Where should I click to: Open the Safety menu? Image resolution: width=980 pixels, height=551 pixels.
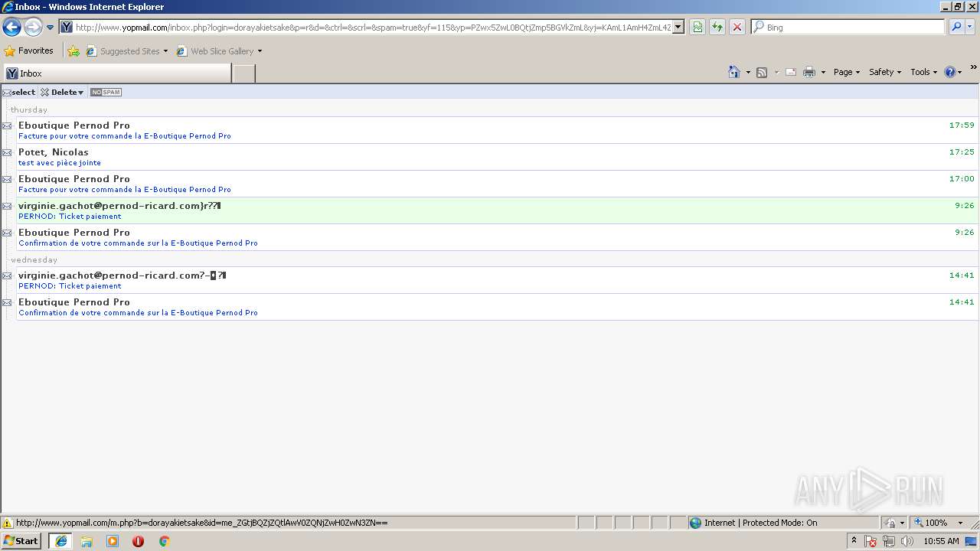(885, 72)
